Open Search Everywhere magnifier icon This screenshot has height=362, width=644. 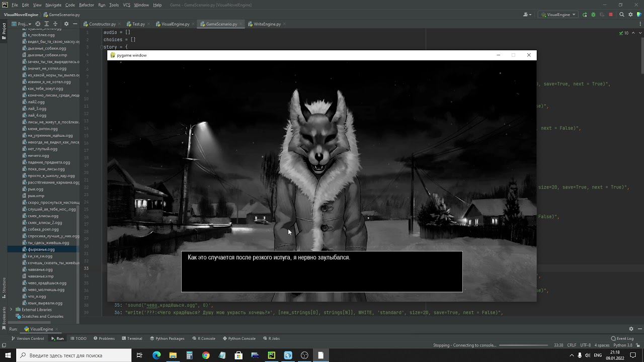click(622, 15)
